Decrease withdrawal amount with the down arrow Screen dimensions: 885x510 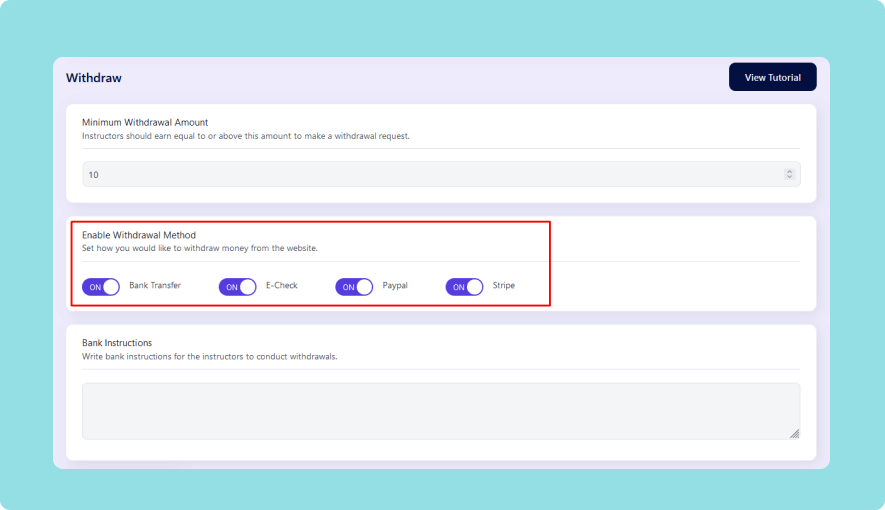click(x=789, y=178)
